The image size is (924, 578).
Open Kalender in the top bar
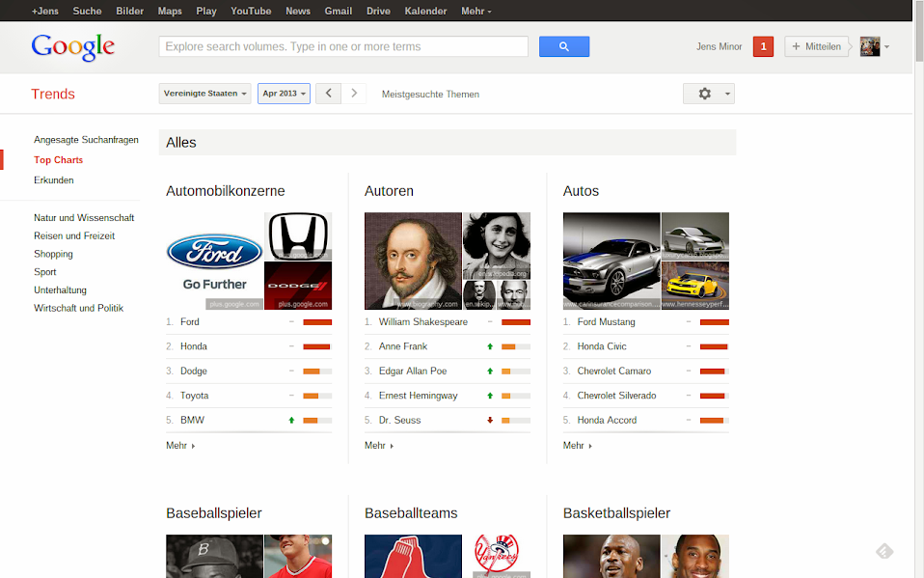click(x=425, y=11)
